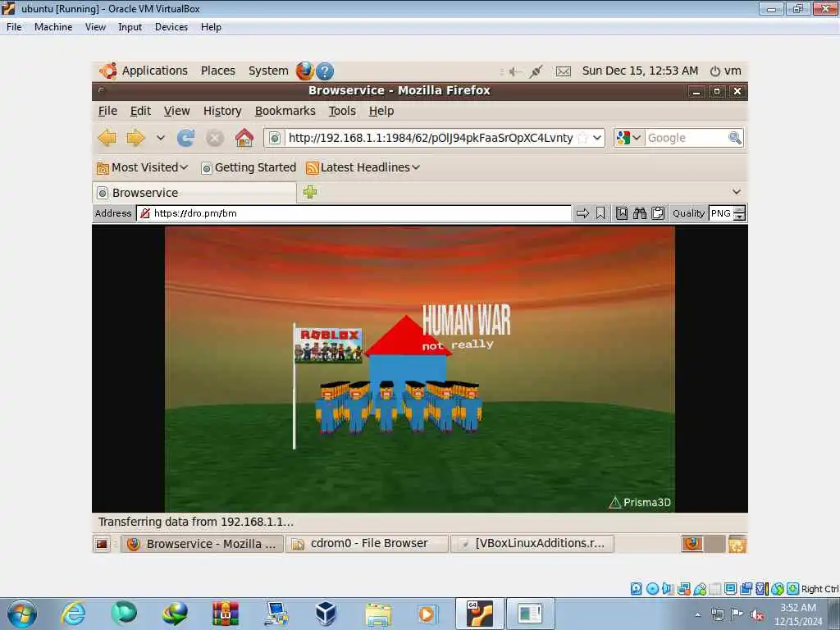Switch to cdrom0 - File Browser taskbar button
The image size is (840, 630).
pos(367,544)
